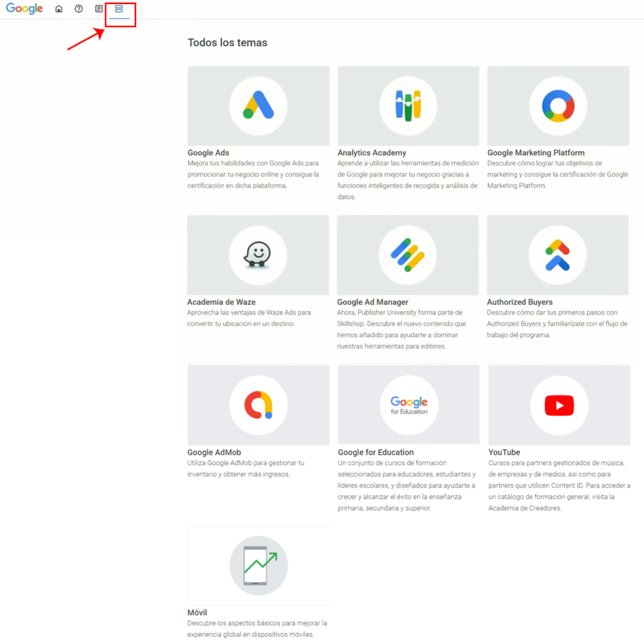The height and width of the screenshot is (644, 644).
Task: Open the Google AdMob title link
Action: (x=214, y=452)
